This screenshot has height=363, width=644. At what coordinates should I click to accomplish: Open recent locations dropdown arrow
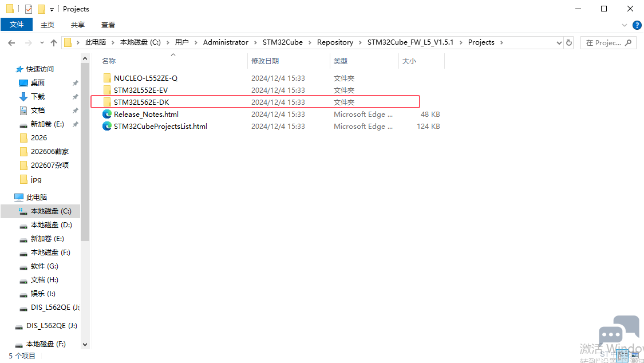pos(42,43)
